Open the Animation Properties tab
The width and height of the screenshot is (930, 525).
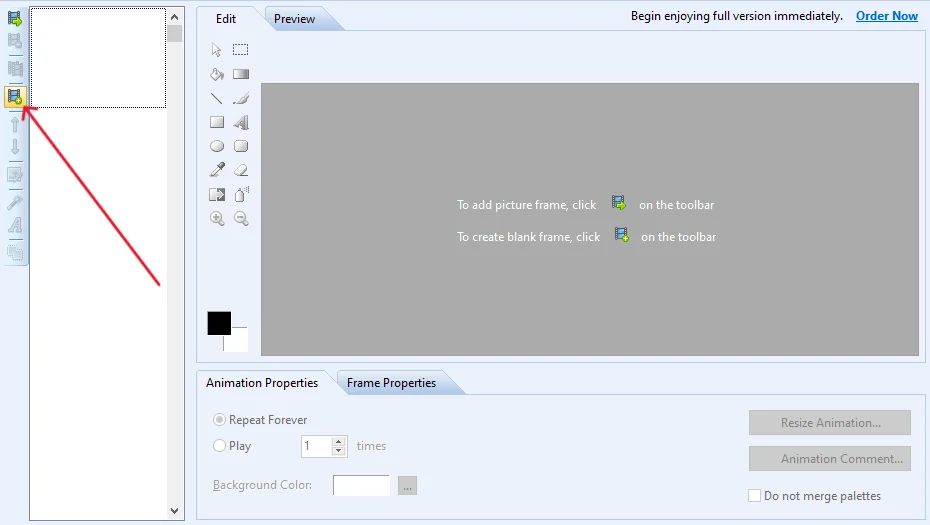tap(262, 383)
